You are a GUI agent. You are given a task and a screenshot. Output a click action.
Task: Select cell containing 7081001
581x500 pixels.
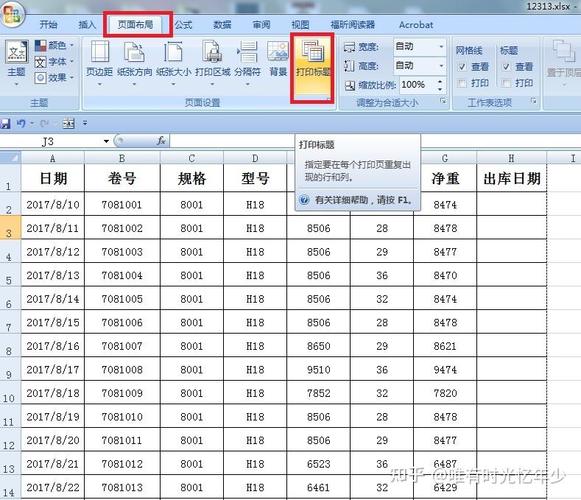point(122,205)
